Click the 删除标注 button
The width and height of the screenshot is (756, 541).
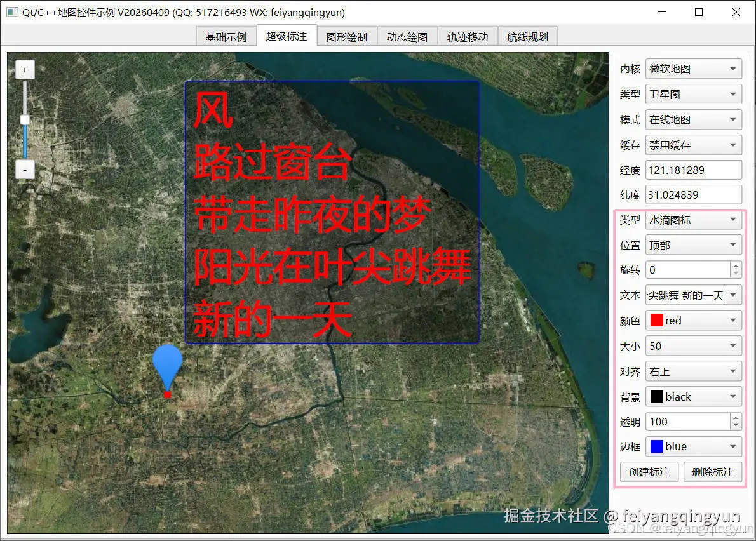[x=713, y=472]
